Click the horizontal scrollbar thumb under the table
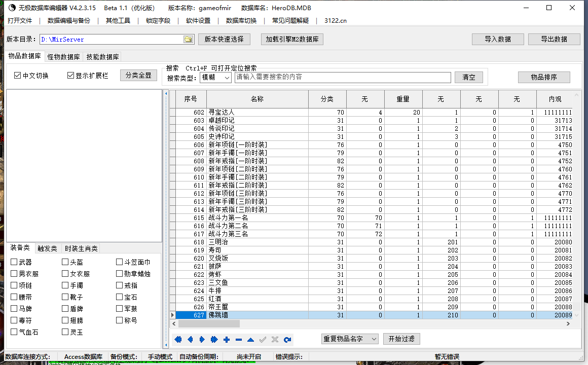Screen dimensions: 588x365 209,323
